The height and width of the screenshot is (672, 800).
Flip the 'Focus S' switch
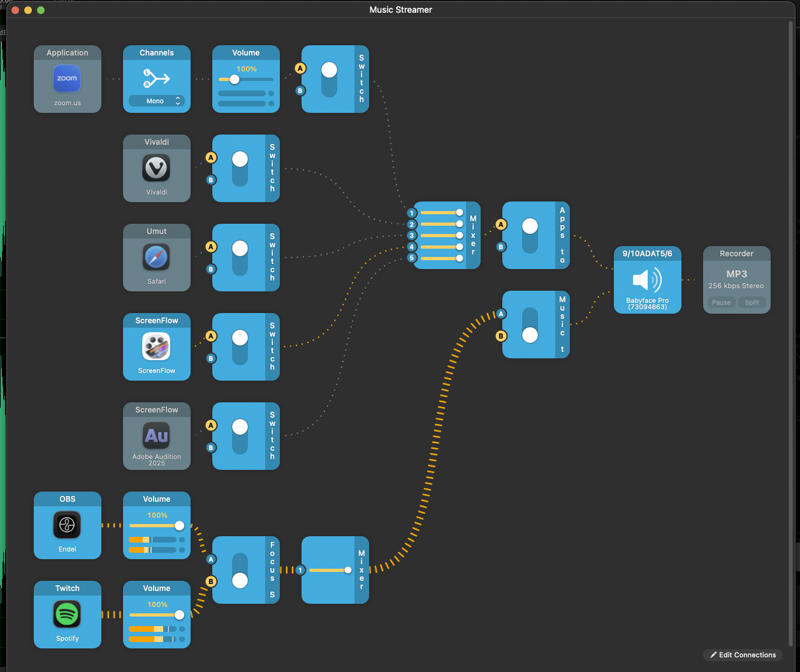[240, 570]
